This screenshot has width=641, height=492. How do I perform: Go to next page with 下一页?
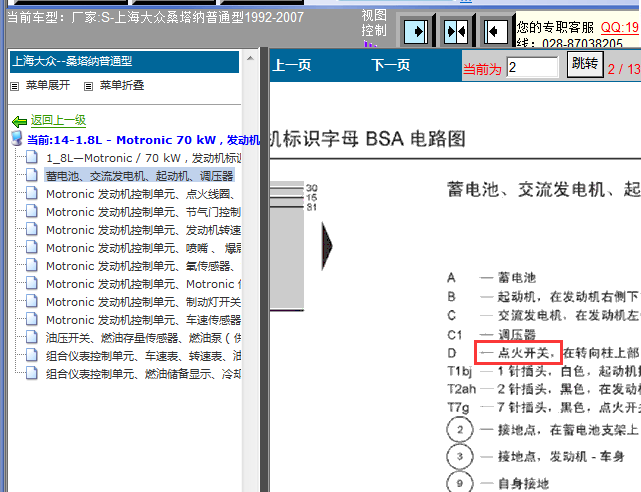click(391, 65)
